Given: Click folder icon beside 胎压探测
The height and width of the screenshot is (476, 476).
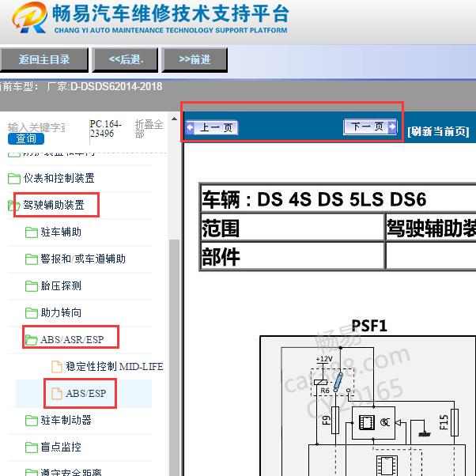Looking at the screenshot, I should (x=32, y=286).
